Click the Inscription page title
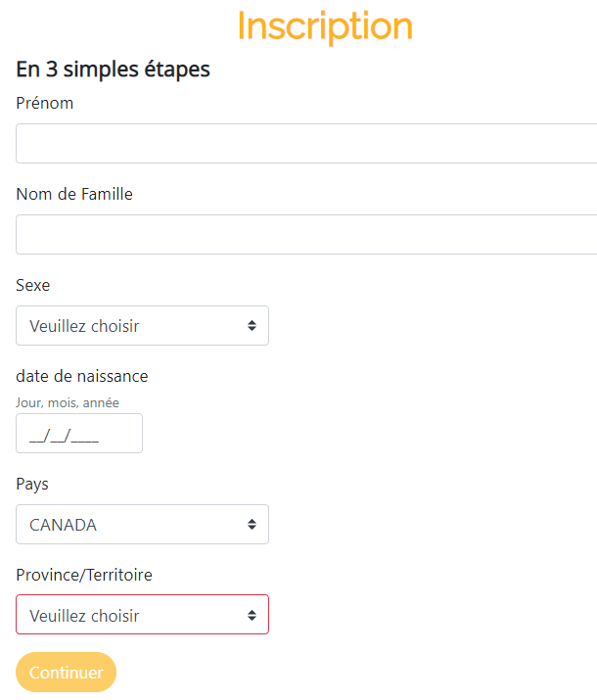Screen dimensions: 597x700 (x=325, y=26)
